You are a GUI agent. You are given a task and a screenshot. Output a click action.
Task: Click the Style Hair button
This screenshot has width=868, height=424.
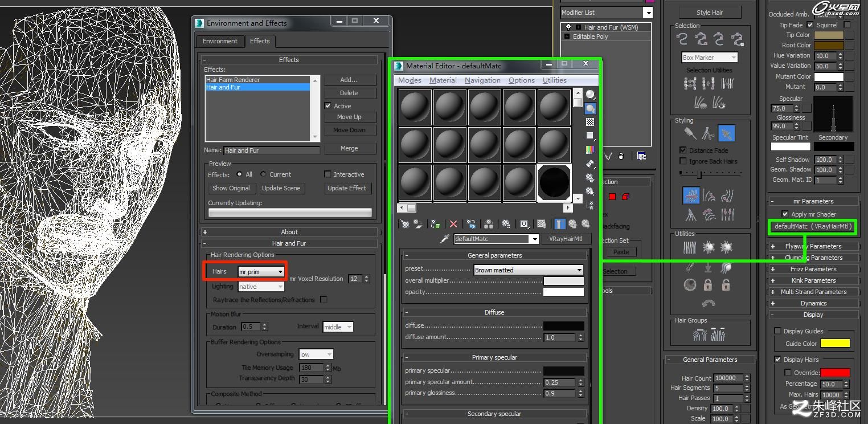click(x=710, y=13)
